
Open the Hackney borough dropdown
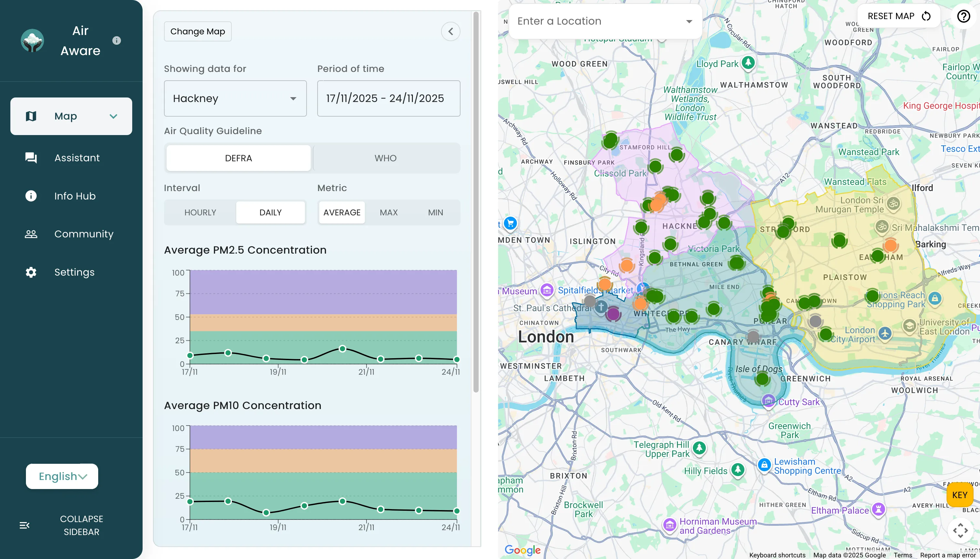tap(235, 98)
